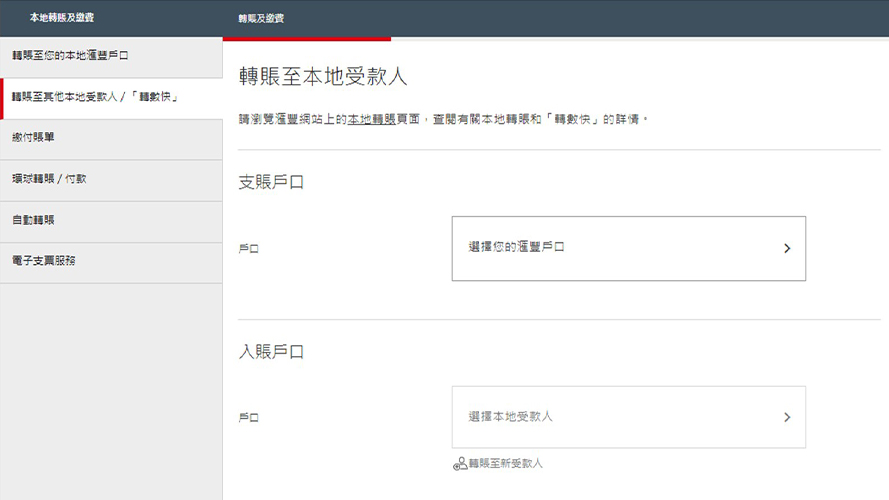Image resolution: width=889 pixels, height=500 pixels.
Task: Open 自動轉賬 in the left menu
Action: point(34,220)
